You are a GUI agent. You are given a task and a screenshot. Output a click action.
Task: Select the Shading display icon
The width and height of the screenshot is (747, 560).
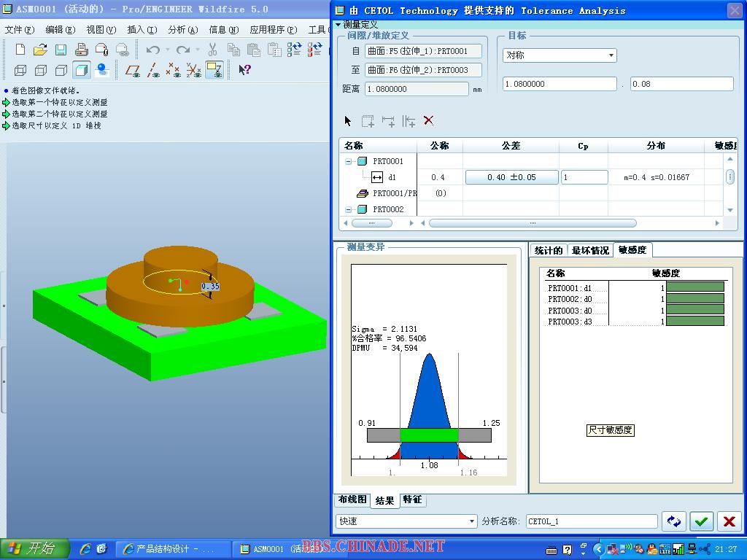pos(82,71)
